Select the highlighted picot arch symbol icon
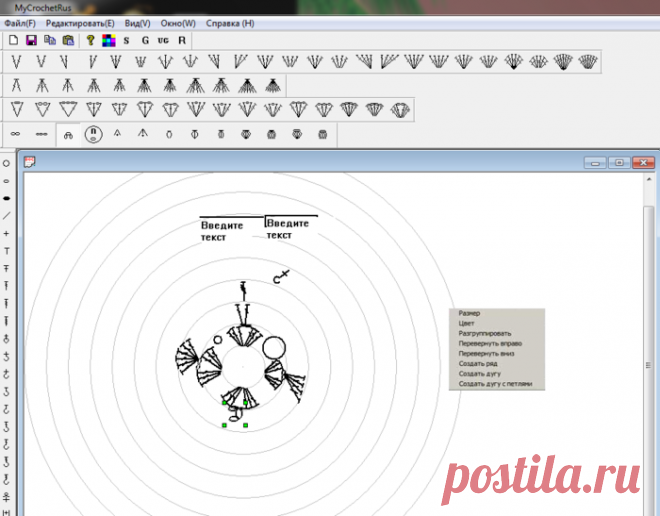This screenshot has height=516, width=660. pyautogui.click(x=68, y=135)
